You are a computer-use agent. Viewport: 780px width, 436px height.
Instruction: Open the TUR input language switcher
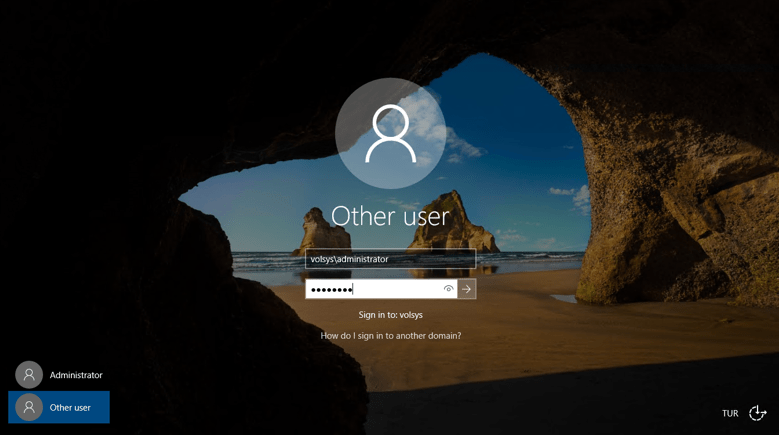tap(730, 414)
